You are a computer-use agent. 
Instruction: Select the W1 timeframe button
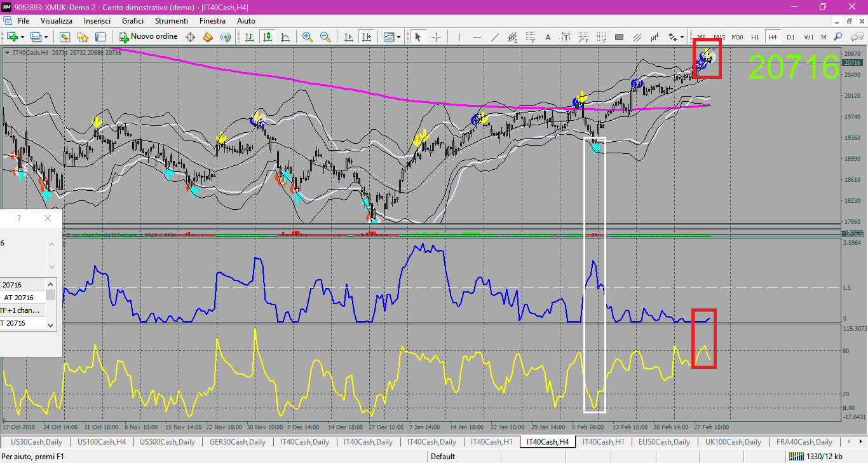[x=808, y=37]
